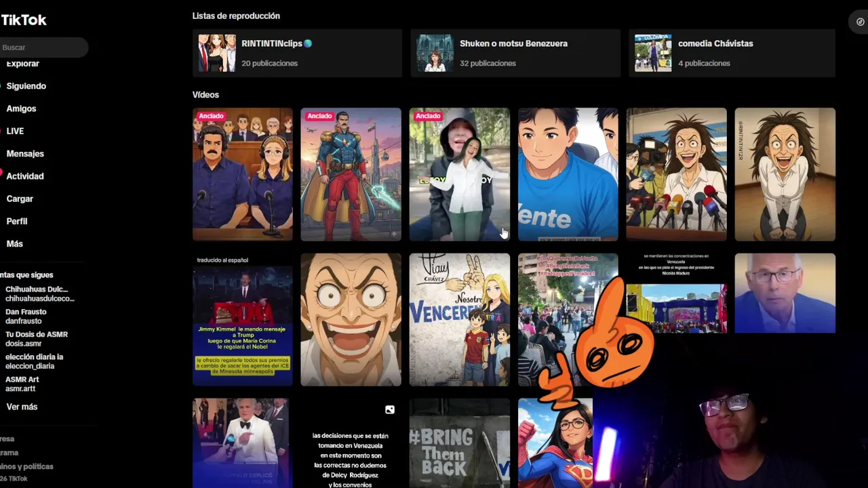The width and height of the screenshot is (868, 488).
Task: Open the Explorar section
Action: 23,64
